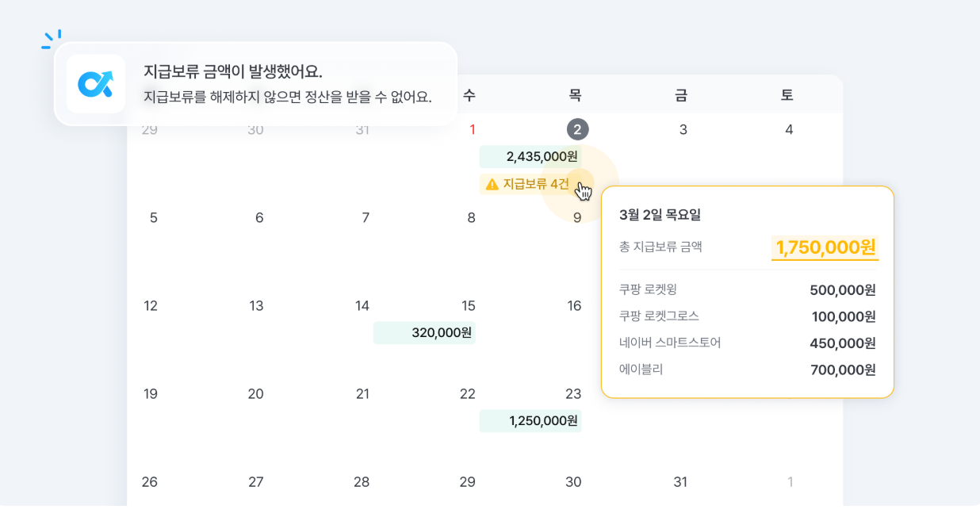Click the warning triangle icon on March 2
Viewport: 980px width, 513px height.
tap(492, 184)
